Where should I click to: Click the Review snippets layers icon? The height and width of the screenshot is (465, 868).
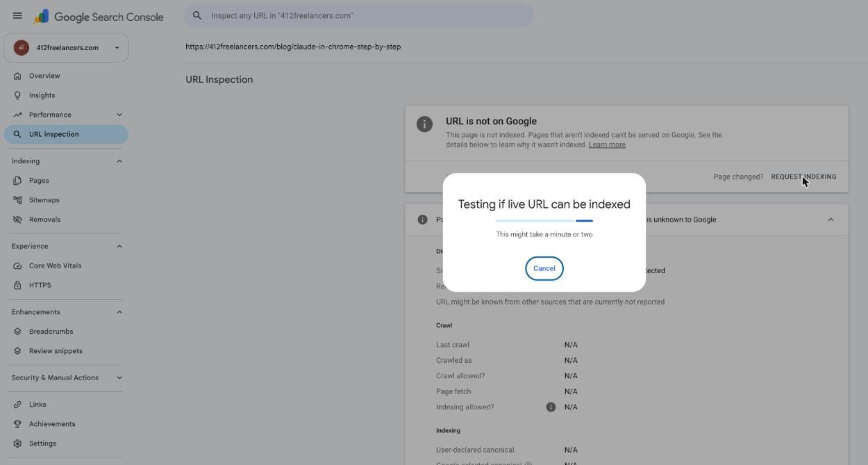point(17,351)
